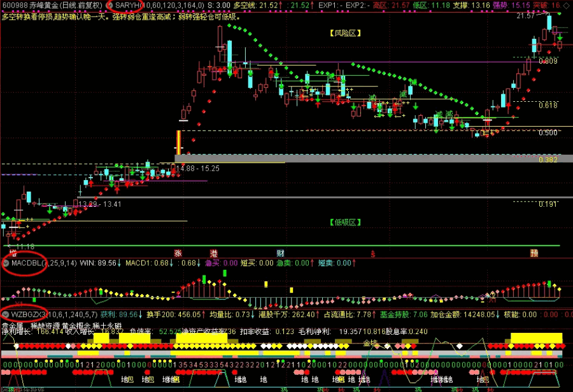Click the 港 event marker on the time axis

214,253
